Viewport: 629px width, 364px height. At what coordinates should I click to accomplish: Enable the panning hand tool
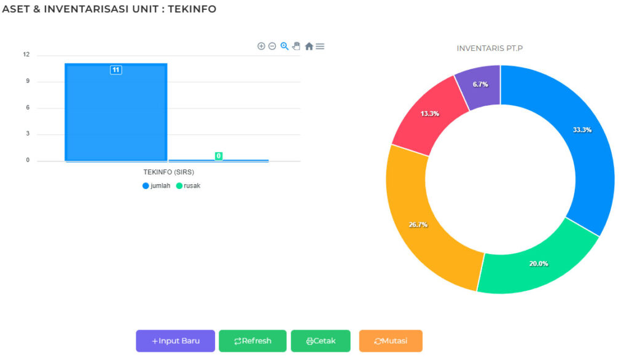tap(296, 46)
